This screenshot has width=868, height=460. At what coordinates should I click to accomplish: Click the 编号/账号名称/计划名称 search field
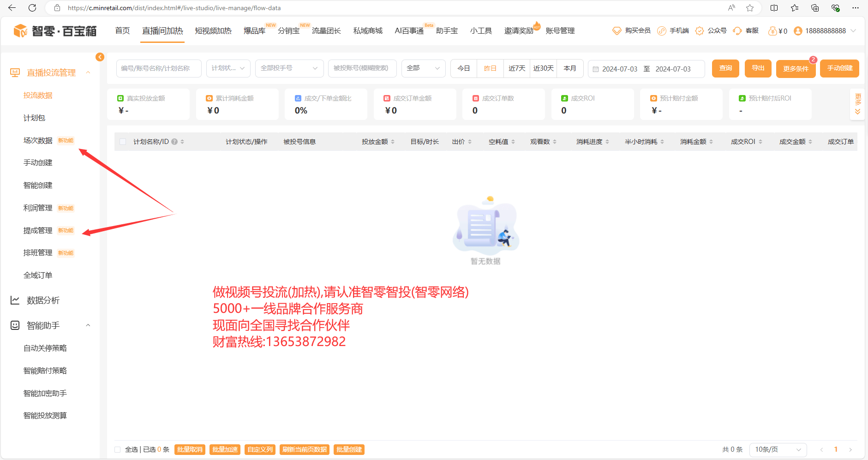pyautogui.click(x=159, y=68)
